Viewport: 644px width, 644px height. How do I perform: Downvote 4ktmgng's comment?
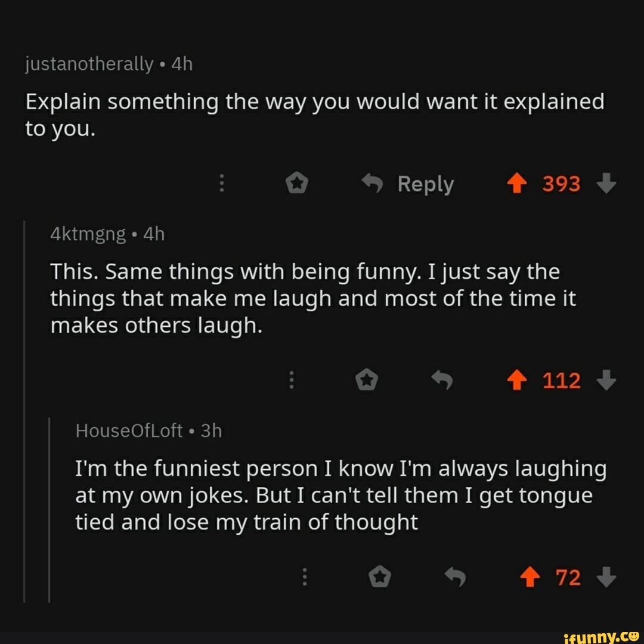click(x=606, y=380)
